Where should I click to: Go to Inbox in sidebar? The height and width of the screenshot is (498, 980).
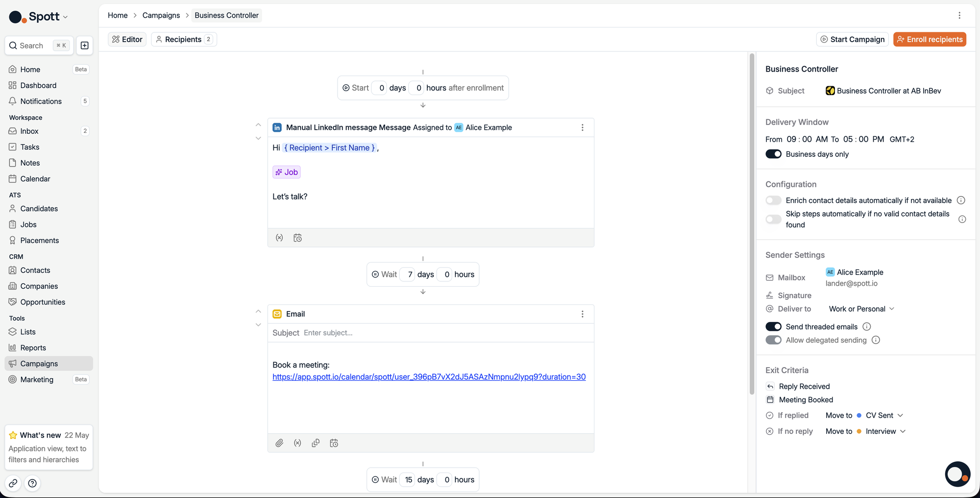[49, 131]
